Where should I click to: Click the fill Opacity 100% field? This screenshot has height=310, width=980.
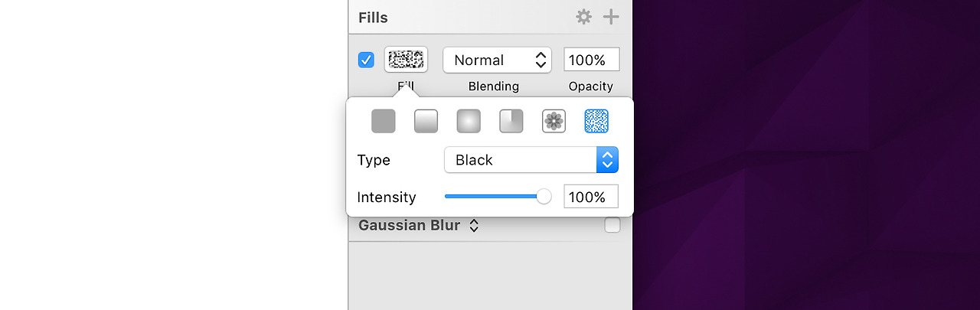pyautogui.click(x=591, y=60)
